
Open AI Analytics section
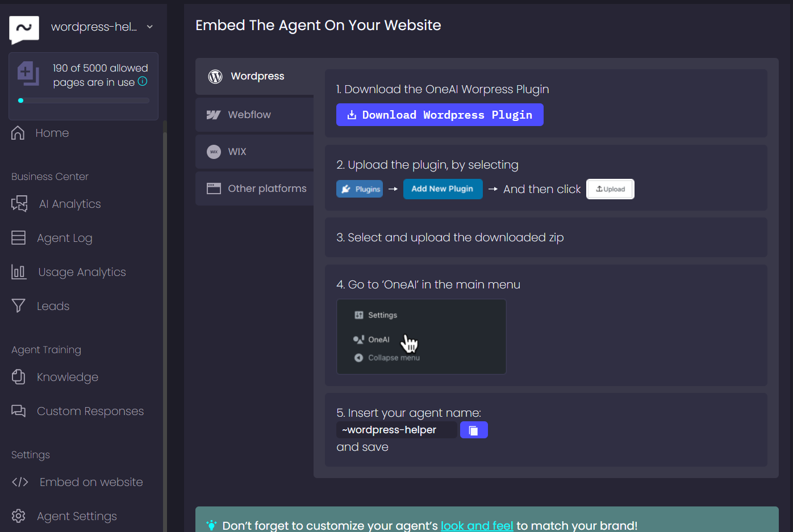[70, 204]
